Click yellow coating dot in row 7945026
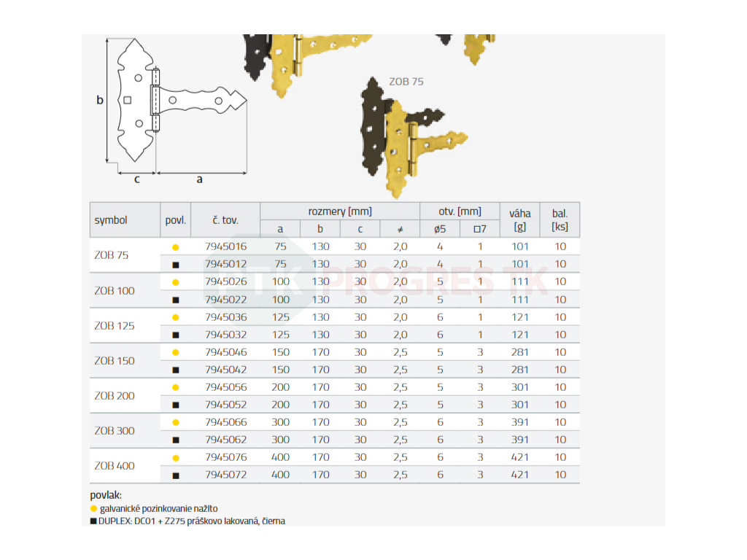The width and height of the screenshot is (747, 560). click(x=175, y=282)
